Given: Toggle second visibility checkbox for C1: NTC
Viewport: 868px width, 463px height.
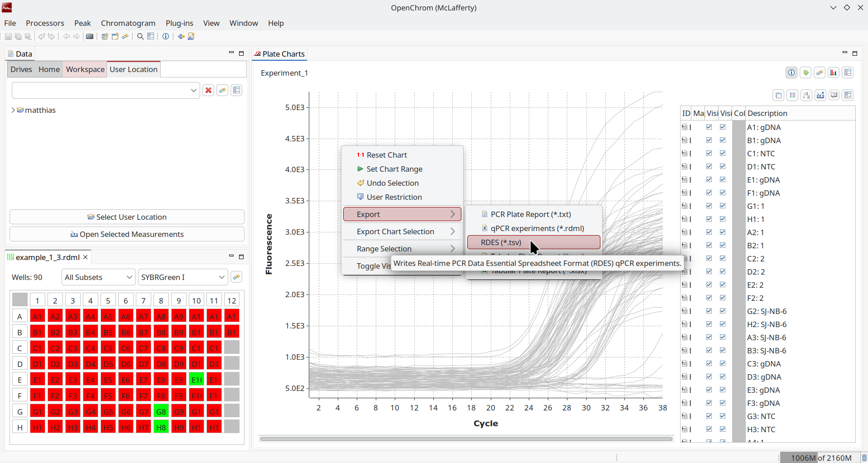Looking at the screenshot, I should tap(723, 154).
